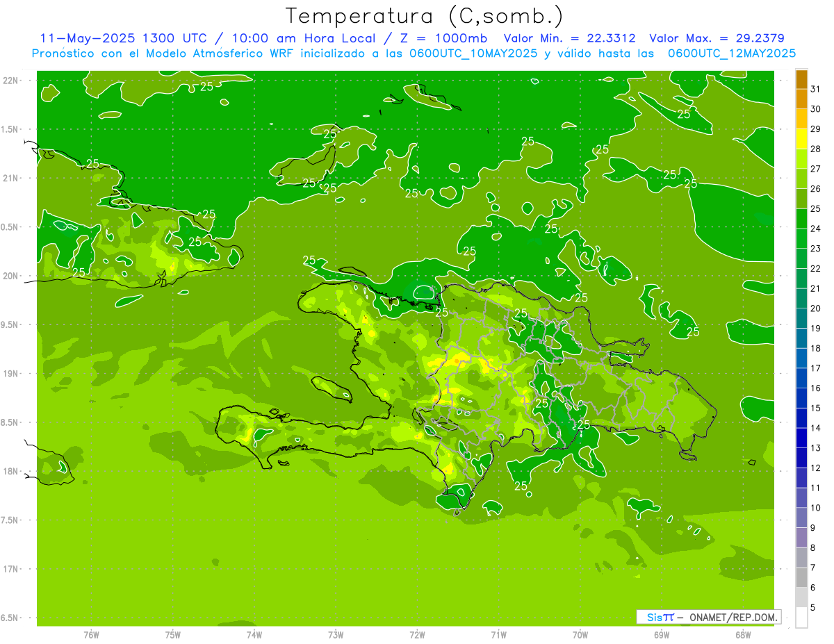834x644 pixels.
Task: Click the "74W" longitude label
Action: point(254,634)
